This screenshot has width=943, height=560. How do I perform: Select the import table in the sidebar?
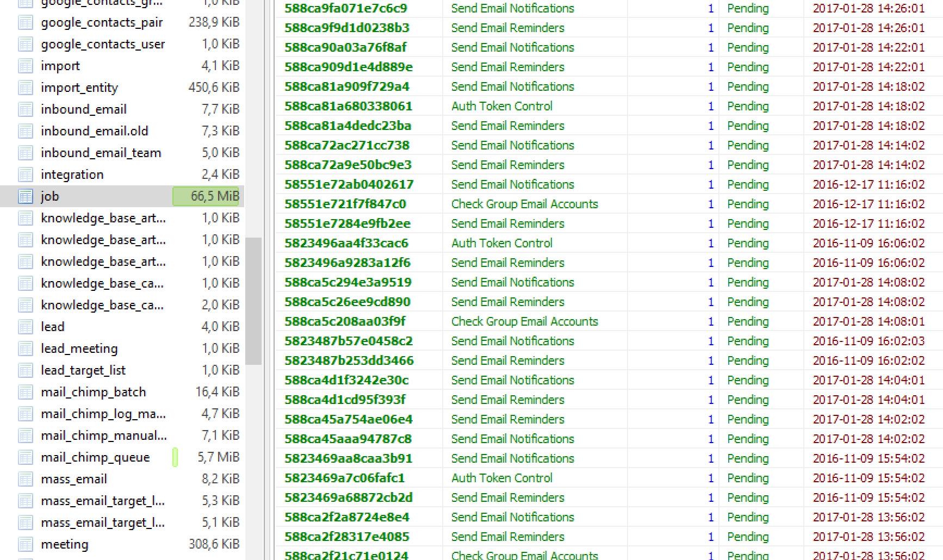[x=60, y=65]
